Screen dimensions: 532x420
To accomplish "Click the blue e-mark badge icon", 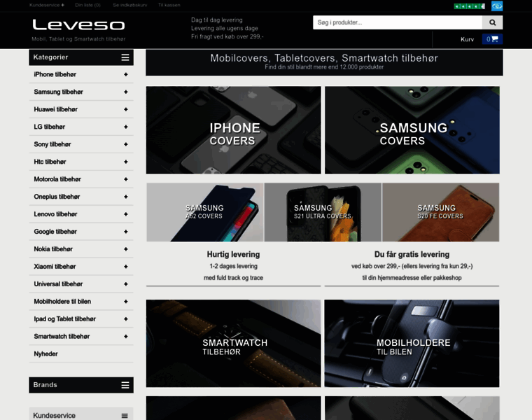I will [497, 6].
